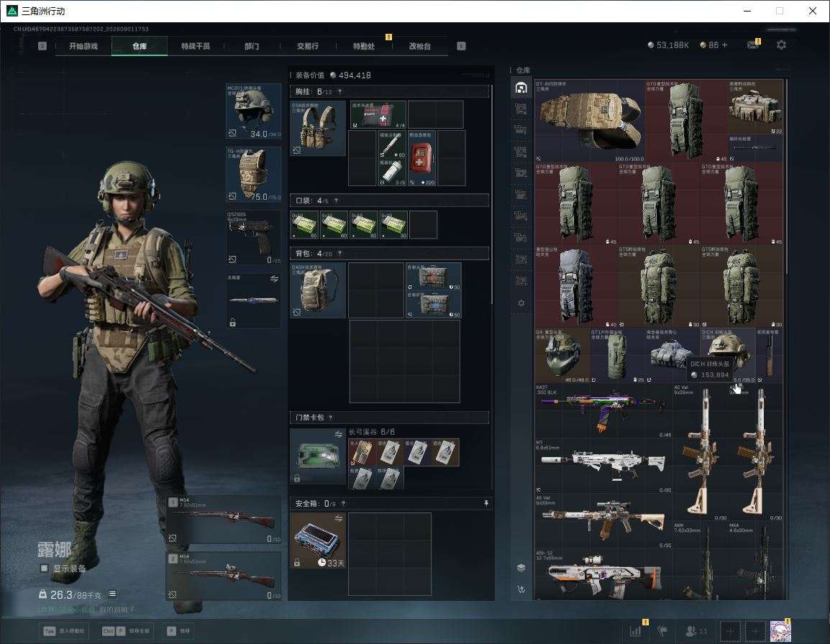Click swap icon on safe box slot

[338, 519]
